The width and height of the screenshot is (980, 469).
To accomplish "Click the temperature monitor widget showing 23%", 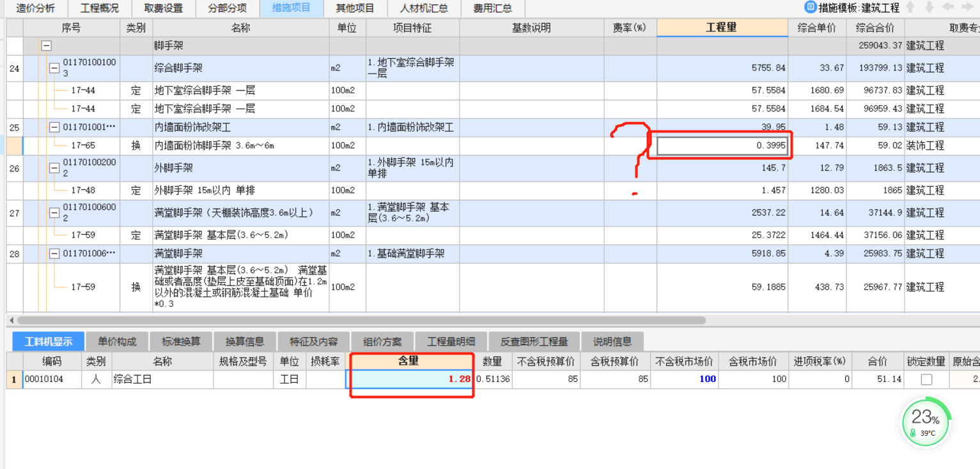I will [926, 422].
